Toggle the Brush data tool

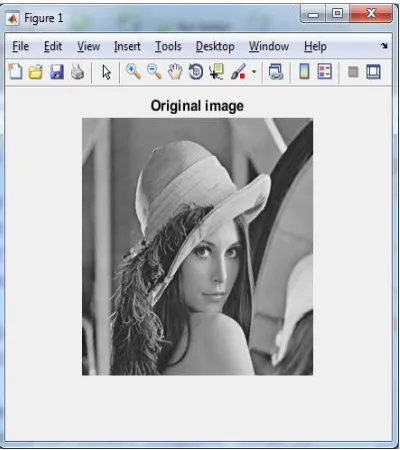click(238, 72)
